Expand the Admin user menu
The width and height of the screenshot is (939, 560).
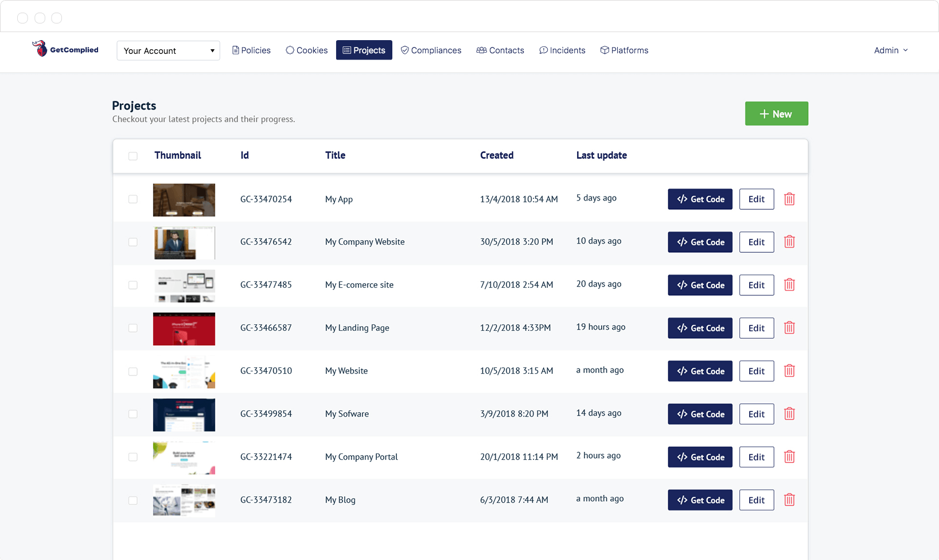click(890, 50)
